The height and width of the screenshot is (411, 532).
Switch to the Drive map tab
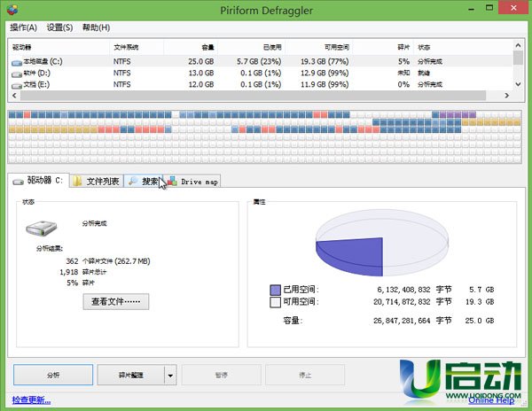point(192,182)
